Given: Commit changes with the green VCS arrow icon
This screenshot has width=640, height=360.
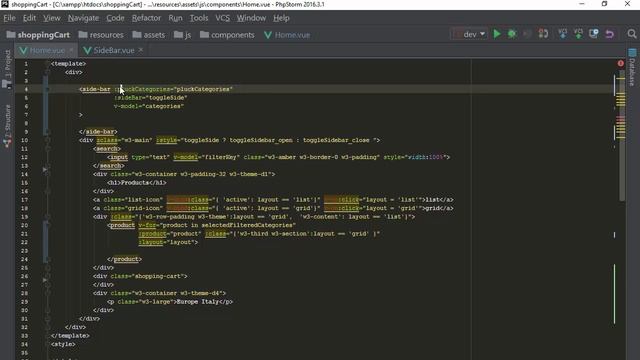Looking at the screenshot, I should click(578, 34).
